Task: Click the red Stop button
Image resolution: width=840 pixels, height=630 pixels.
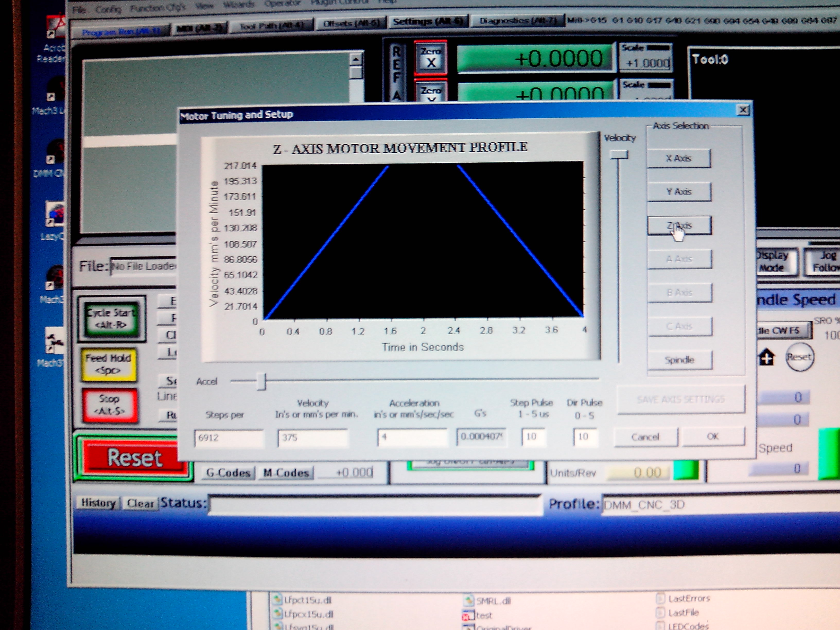Action: click(109, 405)
